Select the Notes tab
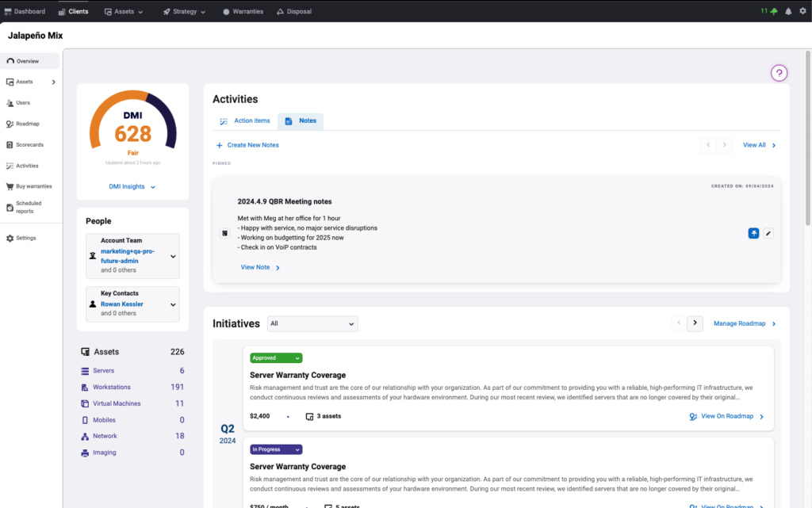 click(301, 121)
